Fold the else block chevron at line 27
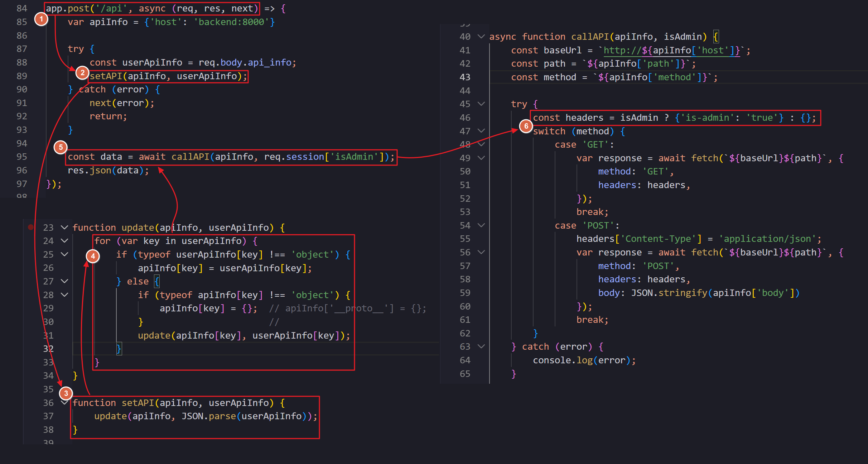Viewport: 868px width, 464px height. (64, 281)
